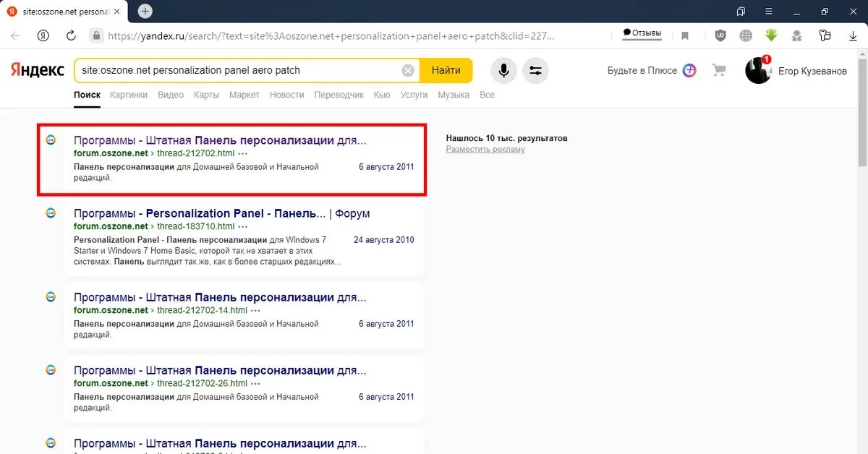Switch to the Маркет tab

click(244, 95)
